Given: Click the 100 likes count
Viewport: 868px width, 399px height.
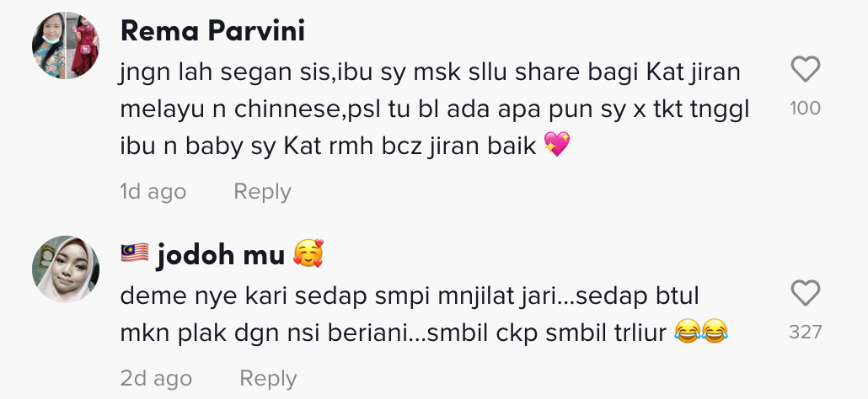Looking at the screenshot, I should 805,109.
